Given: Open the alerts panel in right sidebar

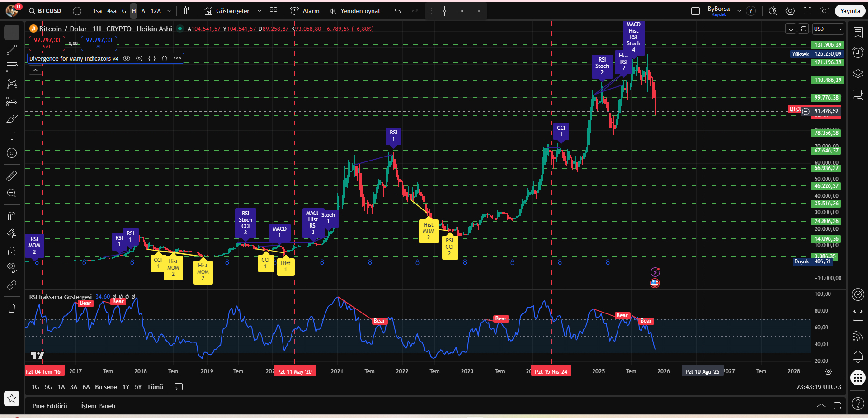Looking at the screenshot, I should click(858, 52).
